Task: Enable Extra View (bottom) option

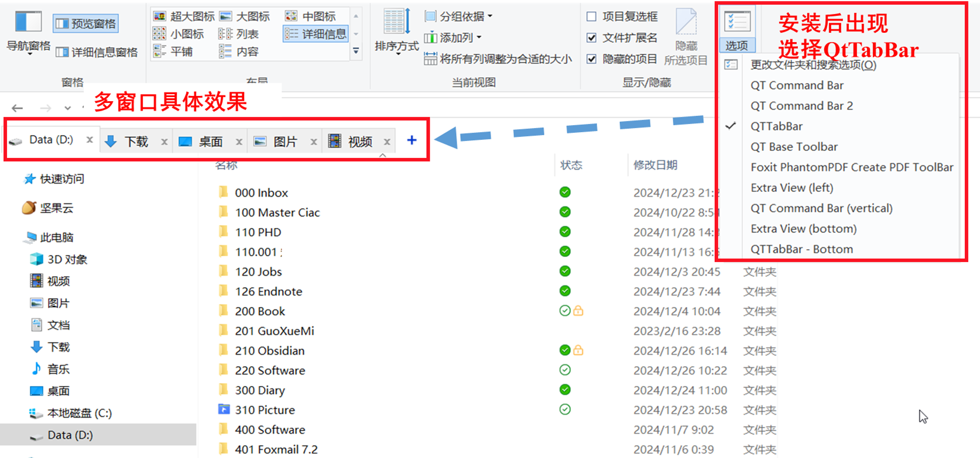Action: [803, 229]
